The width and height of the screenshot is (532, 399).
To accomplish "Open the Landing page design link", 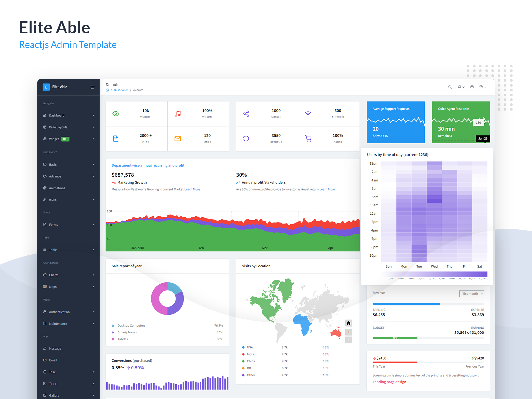I will click(x=389, y=382).
